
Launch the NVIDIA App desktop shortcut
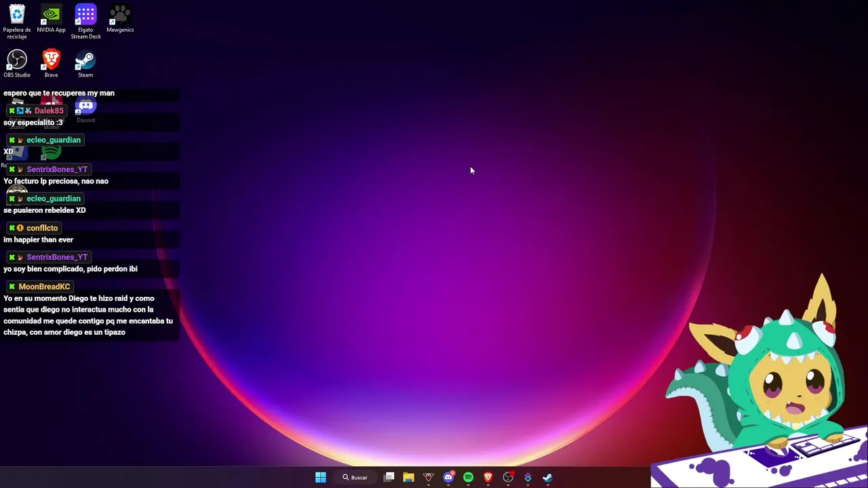(51, 19)
